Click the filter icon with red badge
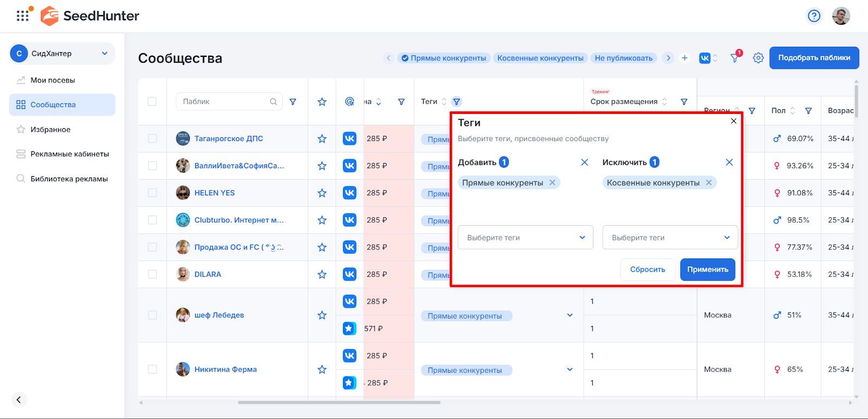868x419 pixels. (735, 58)
